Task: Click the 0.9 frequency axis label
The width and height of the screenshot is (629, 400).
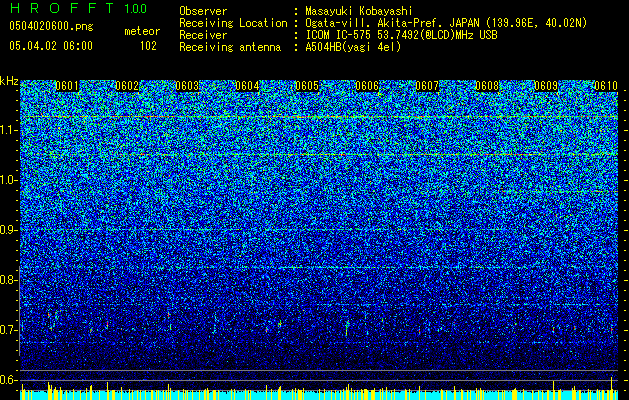Action: [9, 230]
